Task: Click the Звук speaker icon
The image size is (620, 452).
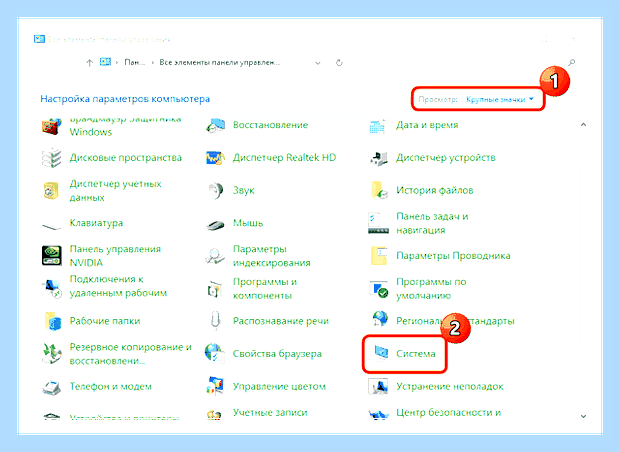Action: (215, 191)
